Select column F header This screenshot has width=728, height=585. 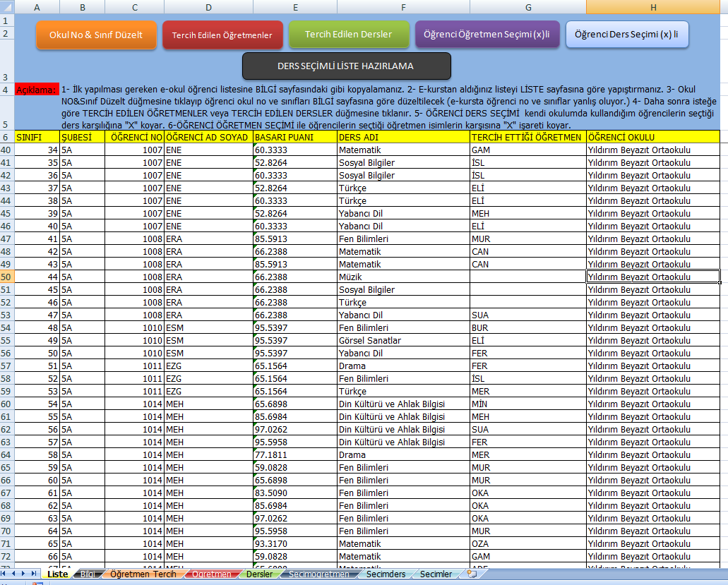(x=403, y=7)
